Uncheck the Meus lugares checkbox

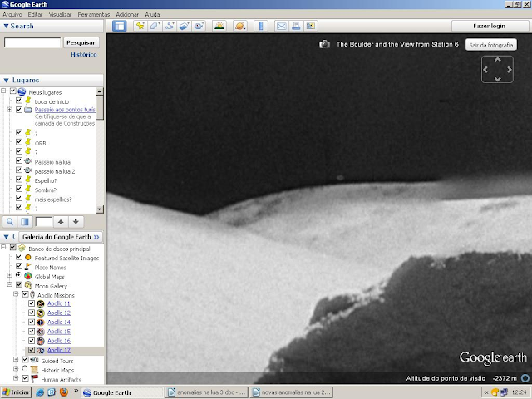pos(13,91)
